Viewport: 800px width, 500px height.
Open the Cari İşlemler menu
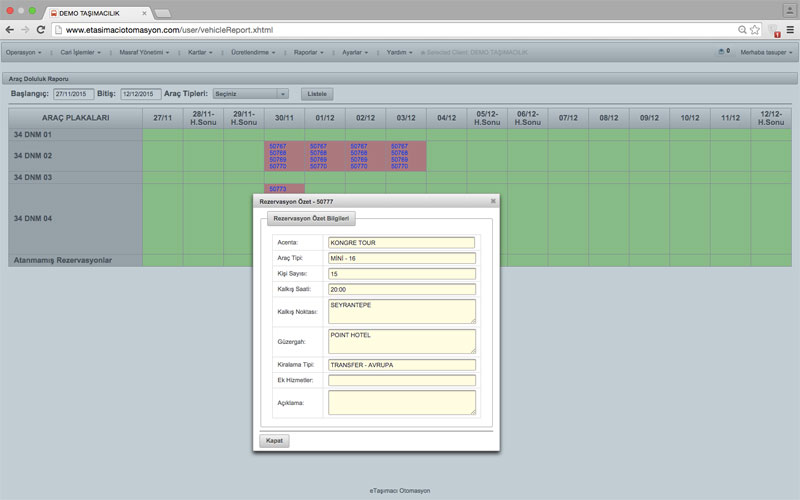pyautogui.click(x=81, y=53)
